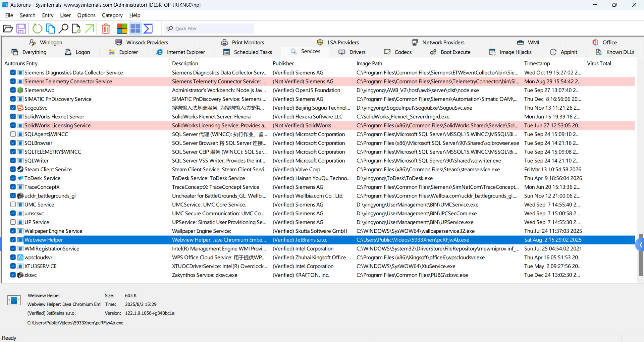Click the magnifier Find toolbar icon

[63, 28]
